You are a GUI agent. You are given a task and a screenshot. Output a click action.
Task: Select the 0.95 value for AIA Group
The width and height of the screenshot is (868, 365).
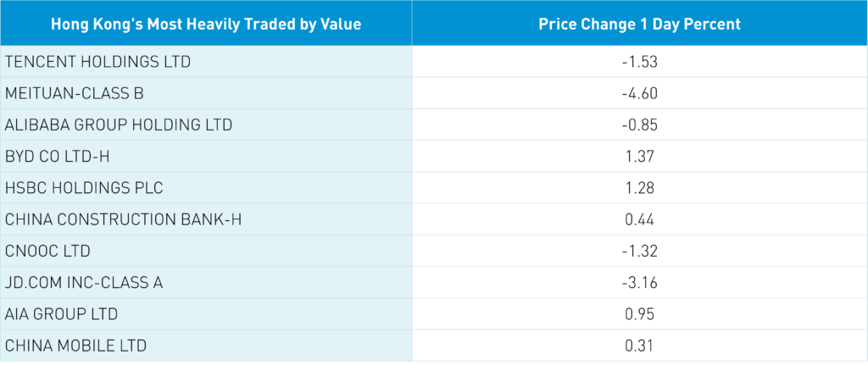(640, 314)
